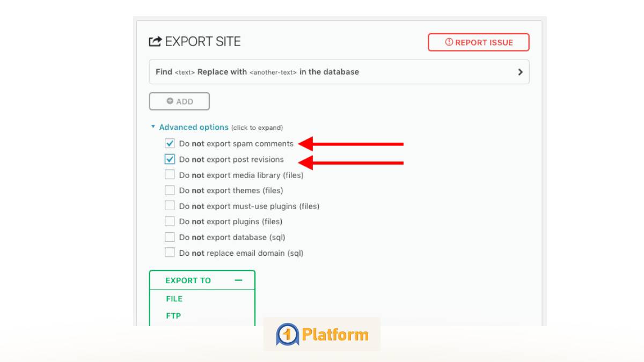
Task: Click the 1Platform logo badge icon
Action: (x=287, y=335)
